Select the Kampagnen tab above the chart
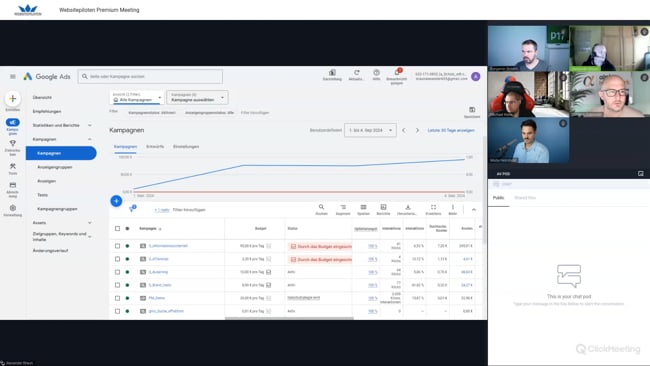Image resolution: width=650 pixels, height=366 pixels. click(x=125, y=146)
